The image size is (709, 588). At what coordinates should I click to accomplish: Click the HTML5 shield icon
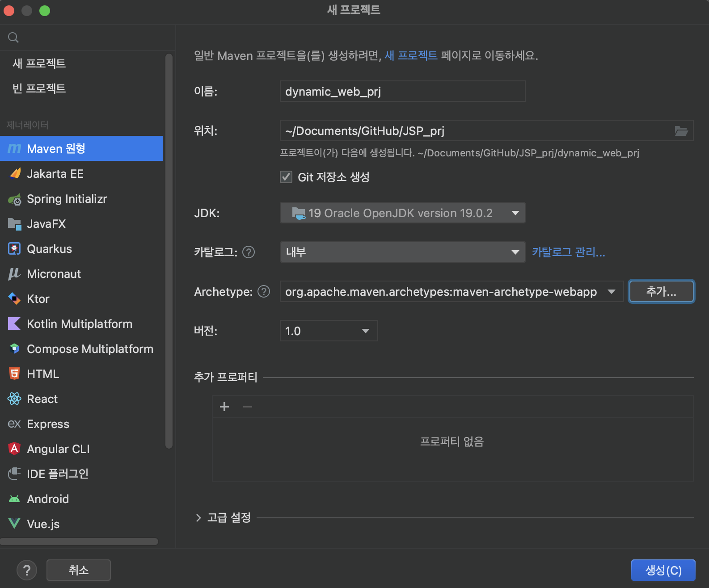click(14, 374)
